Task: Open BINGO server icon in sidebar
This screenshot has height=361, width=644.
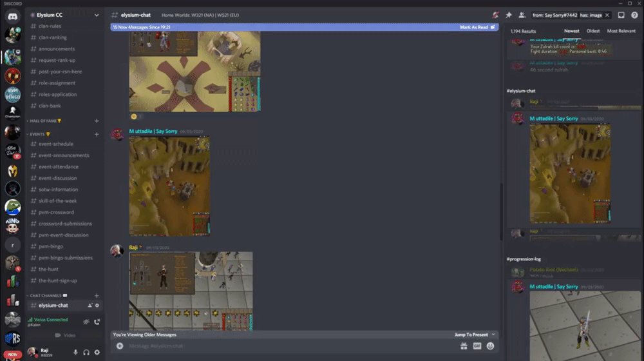Action: 12,95
